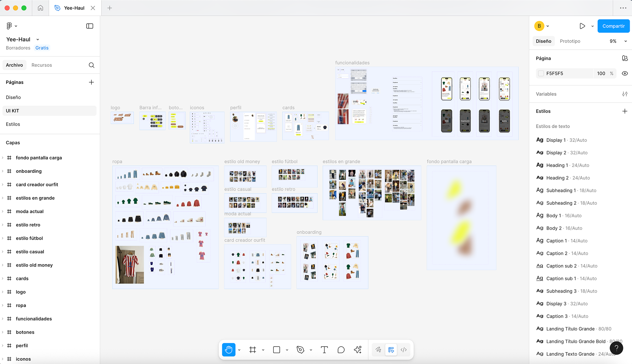Select the Hand tool in toolbar

coord(228,350)
